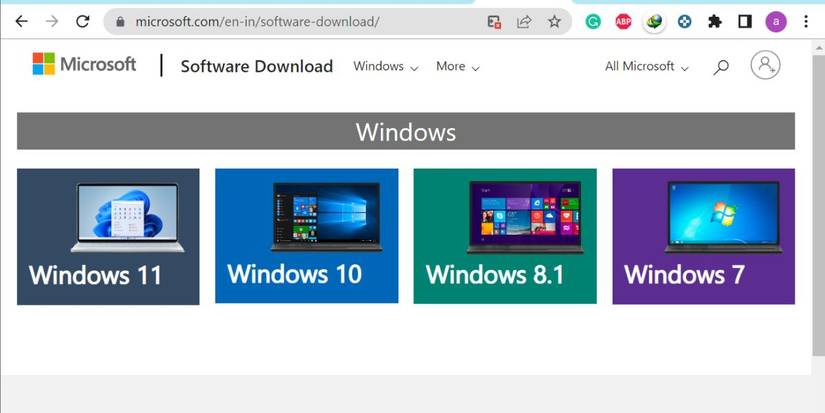Click the share page icon
Viewport: 825px width, 413px height.
click(524, 22)
